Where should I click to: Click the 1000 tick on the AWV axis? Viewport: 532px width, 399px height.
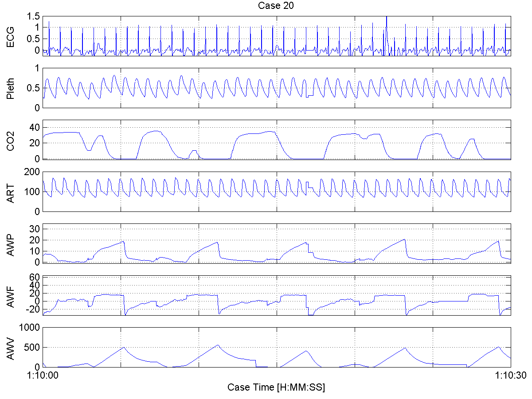coord(31,328)
